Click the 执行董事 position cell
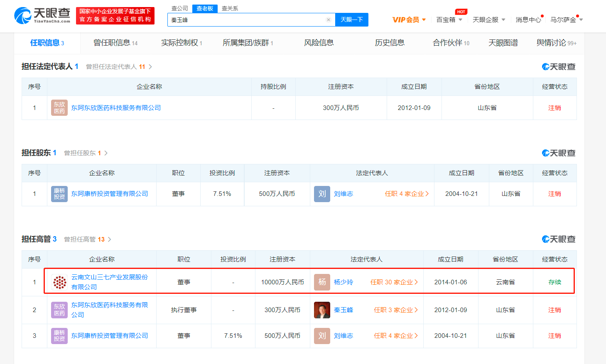This screenshot has height=364, width=606. 184,310
